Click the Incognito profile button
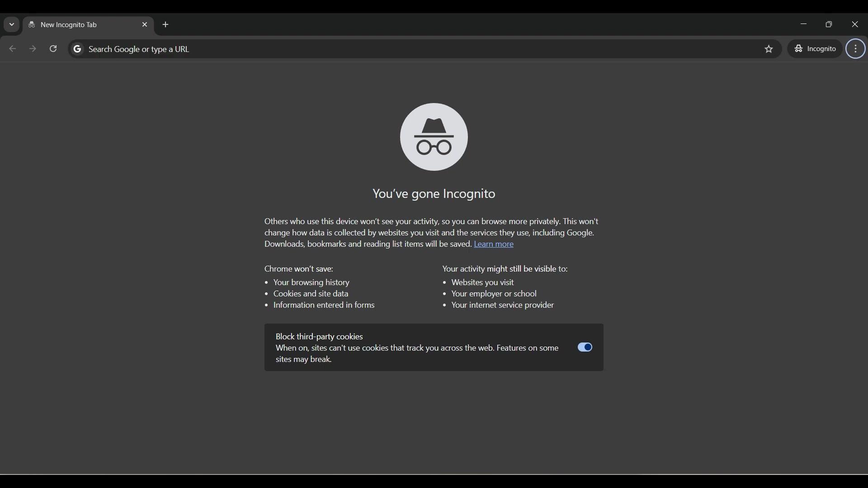 816,49
